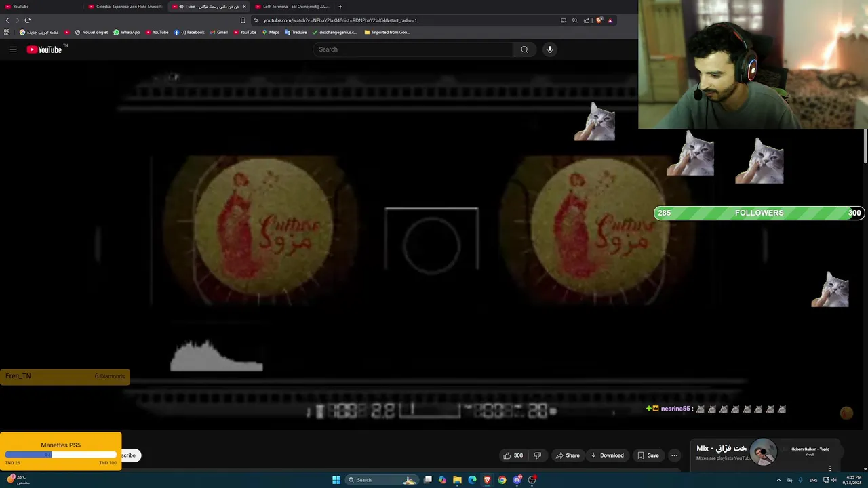
Task: Open a new browser tab with plus
Action: pos(340,7)
